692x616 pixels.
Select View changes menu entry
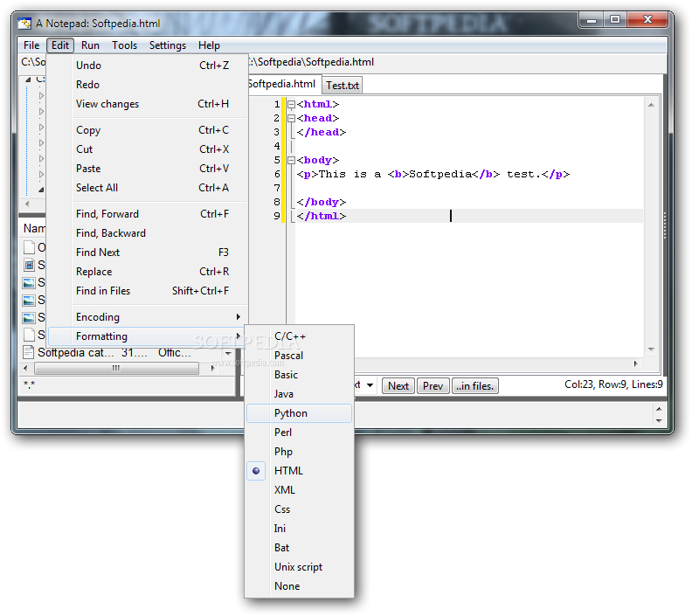[148, 104]
